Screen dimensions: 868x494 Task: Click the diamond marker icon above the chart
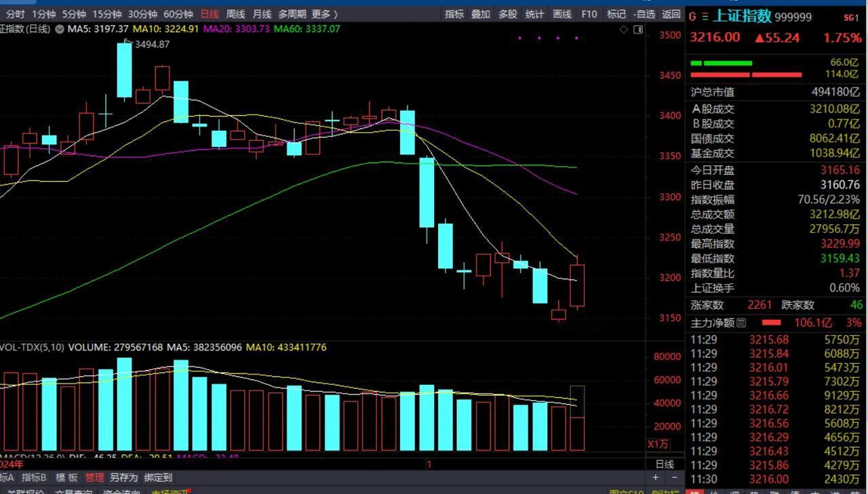click(x=624, y=29)
